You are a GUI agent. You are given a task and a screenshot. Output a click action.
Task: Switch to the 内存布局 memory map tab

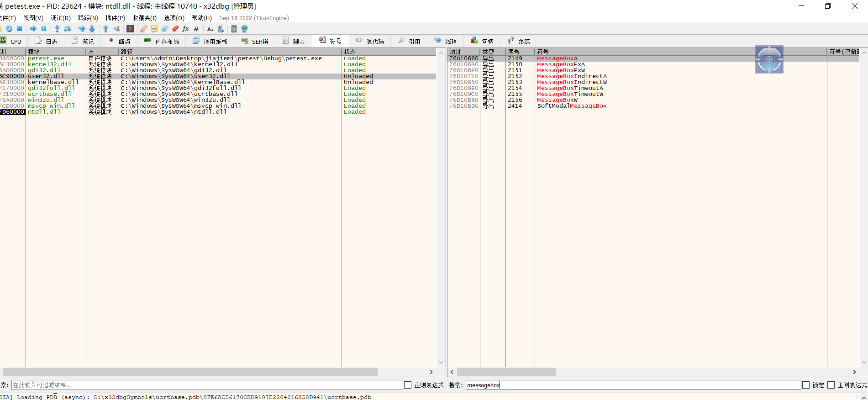(161, 41)
